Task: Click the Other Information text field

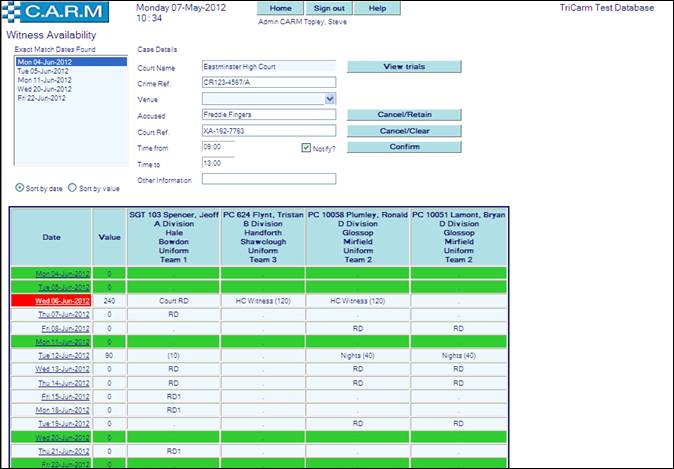Action: pos(268,179)
